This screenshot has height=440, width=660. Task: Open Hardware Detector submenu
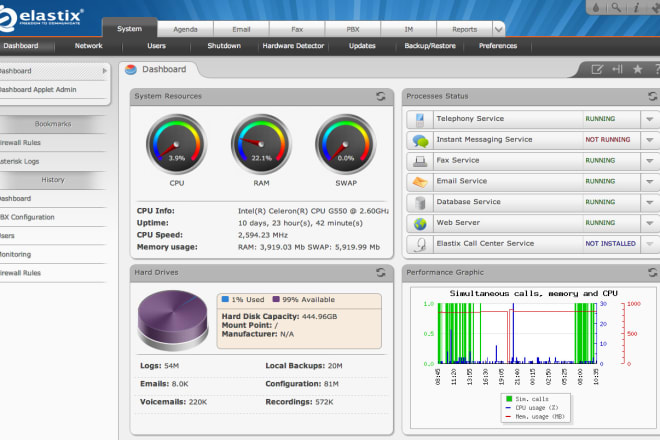293,46
